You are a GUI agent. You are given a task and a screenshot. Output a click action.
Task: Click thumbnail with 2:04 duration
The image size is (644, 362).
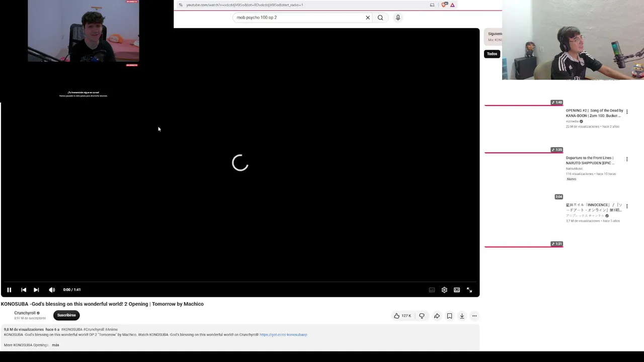click(524, 179)
